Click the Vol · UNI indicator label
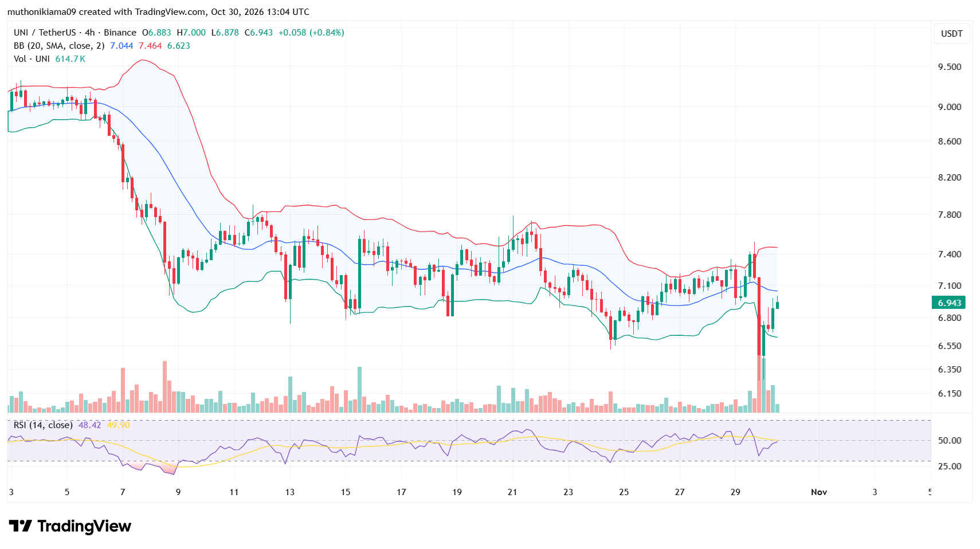This screenshot has height=549, width=980. click(32, 59)
